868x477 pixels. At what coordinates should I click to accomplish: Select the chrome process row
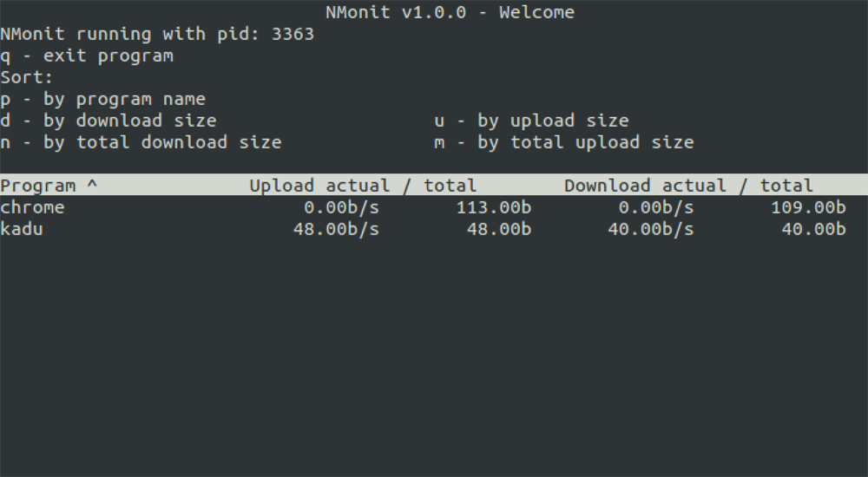434,207
